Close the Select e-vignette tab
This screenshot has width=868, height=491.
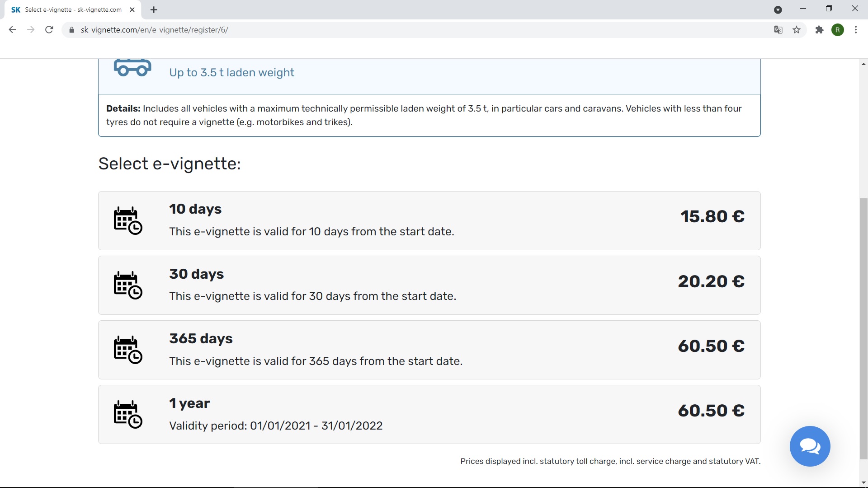coord(132,9)
